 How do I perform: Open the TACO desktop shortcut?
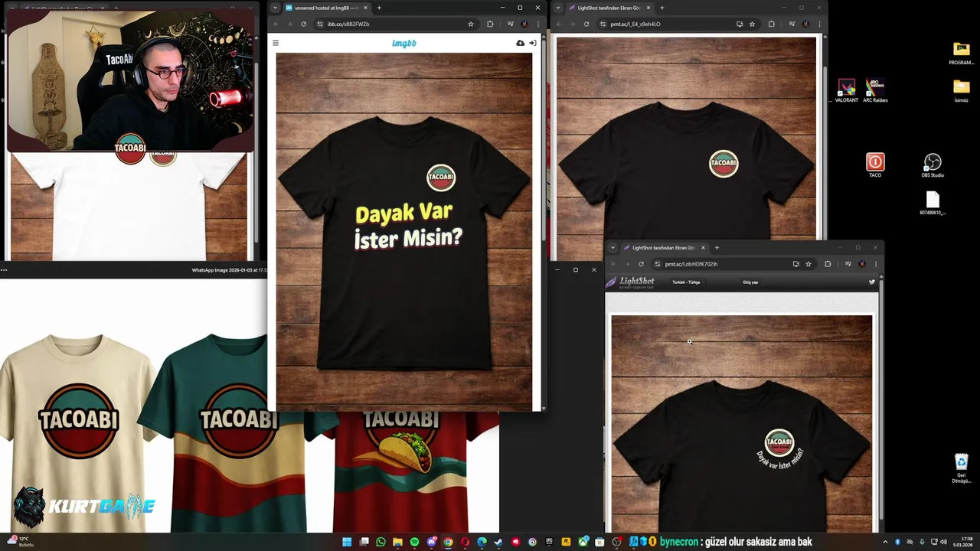(x=875, y=165)
